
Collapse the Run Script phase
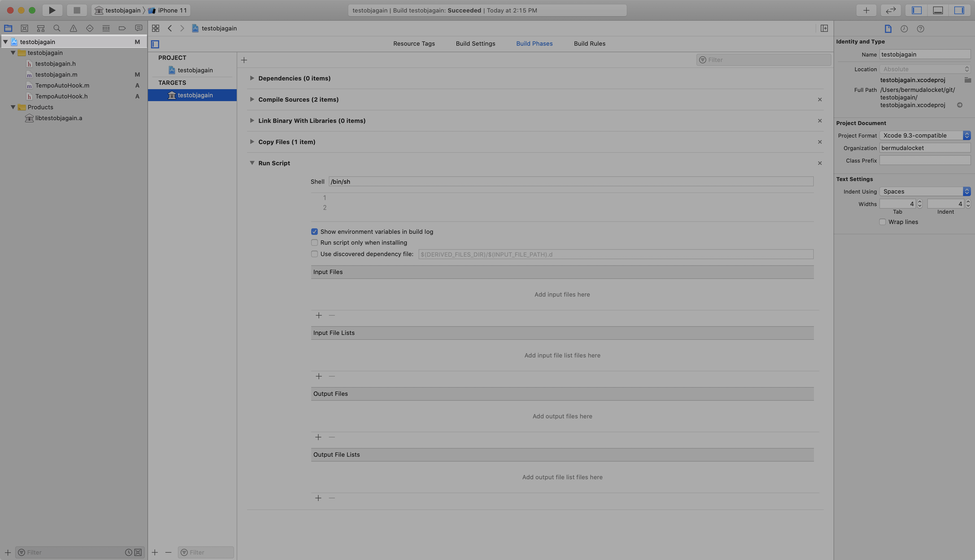(252, 163)
